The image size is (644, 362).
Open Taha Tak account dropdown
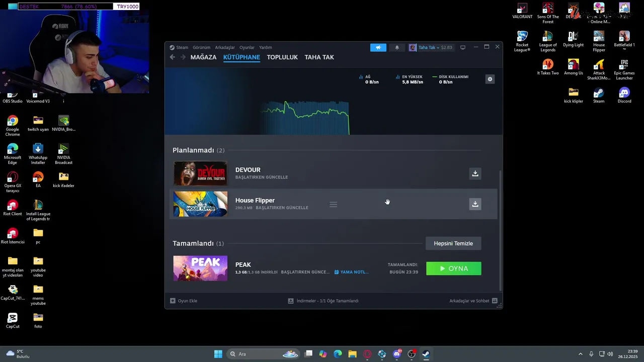click(x=430, y=47)
